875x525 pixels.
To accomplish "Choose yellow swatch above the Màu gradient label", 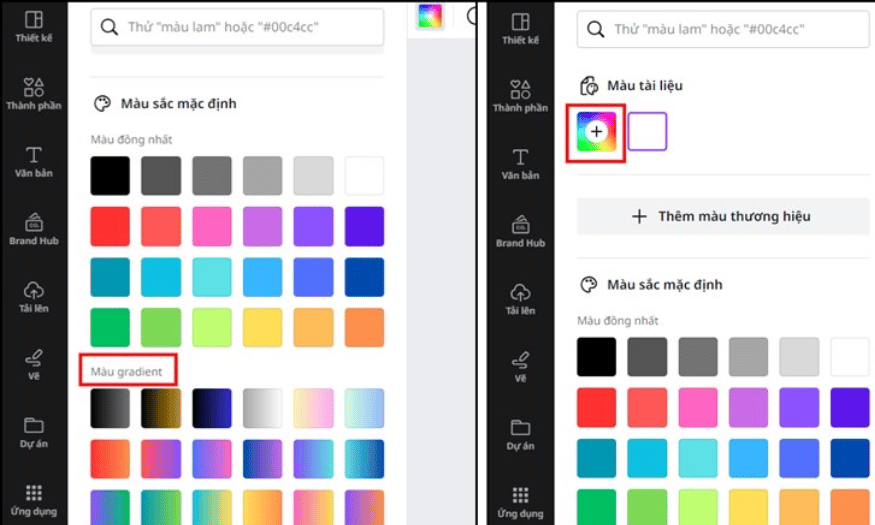I will [262, 327].
